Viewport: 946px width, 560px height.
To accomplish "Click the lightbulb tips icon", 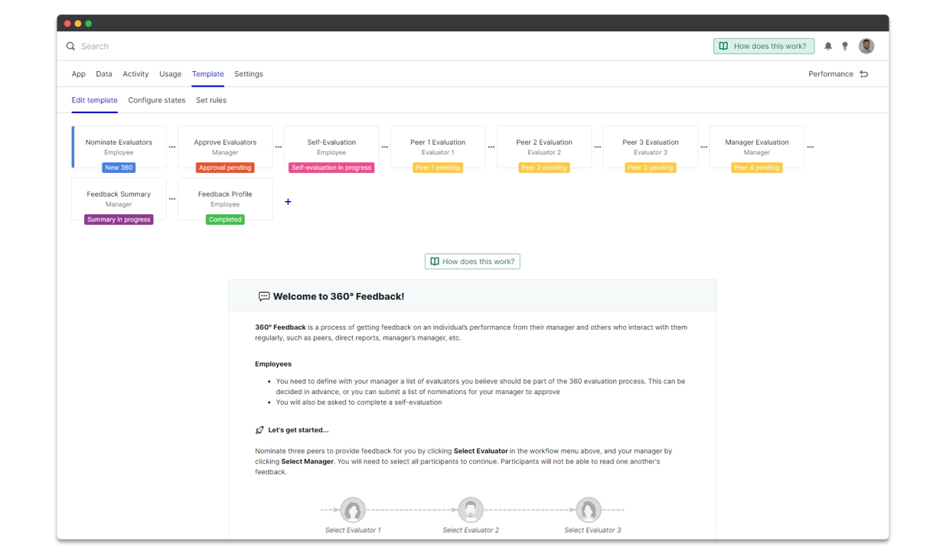I will tap(845, 46).
